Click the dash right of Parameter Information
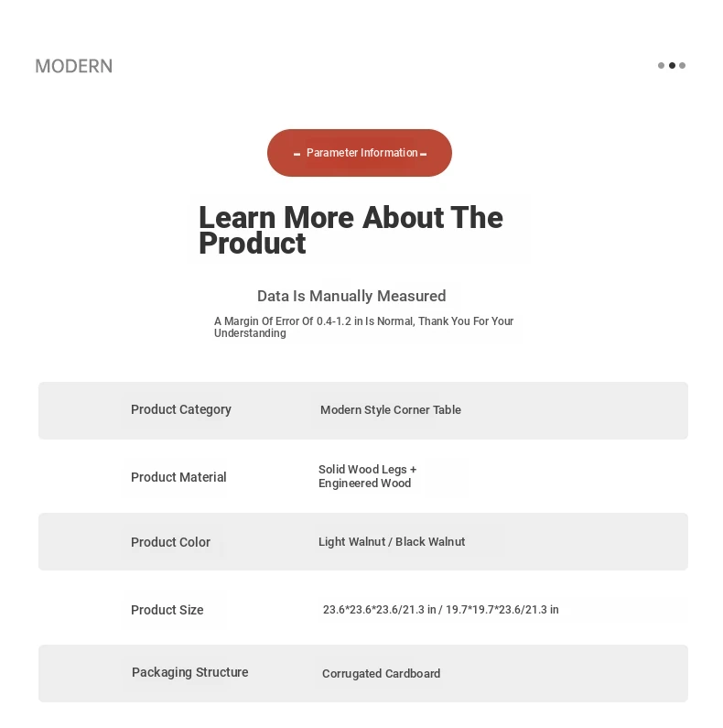 point(423,154)
